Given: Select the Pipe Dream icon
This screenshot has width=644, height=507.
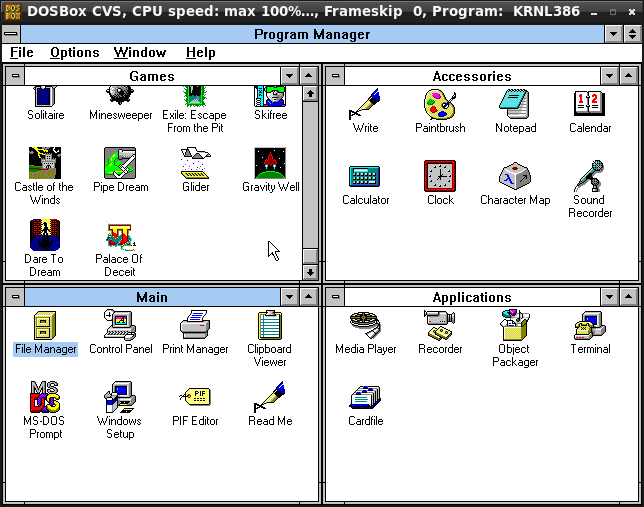Looking at the screenshot, I should click(120, 163).
